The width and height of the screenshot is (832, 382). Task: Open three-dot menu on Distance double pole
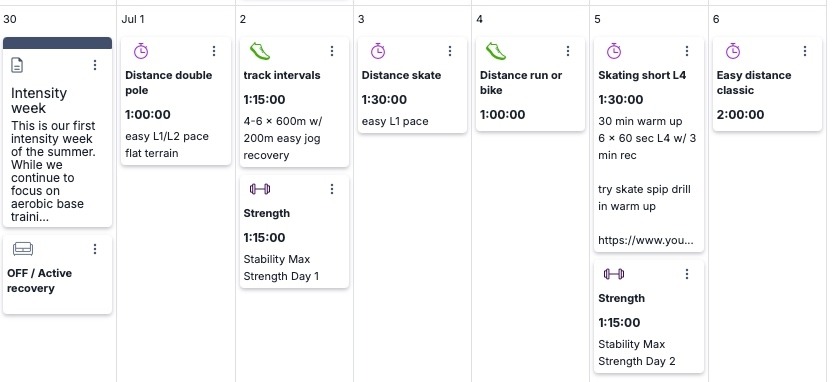(x=214, y=50)
